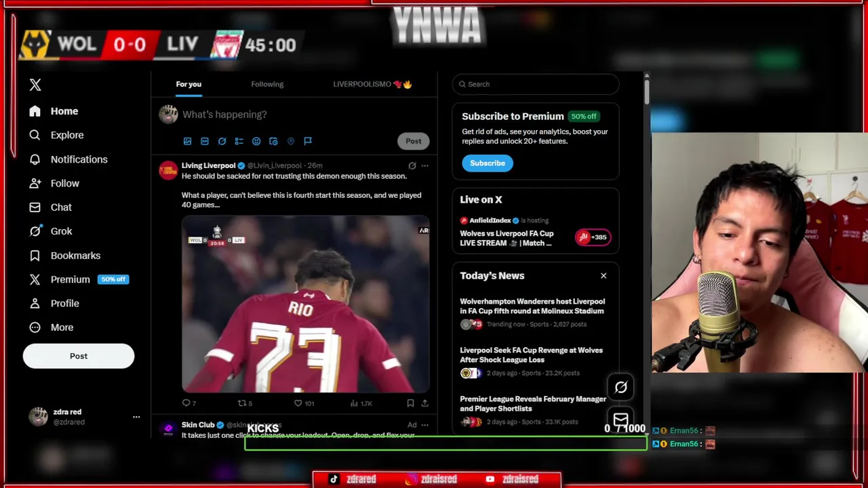View analytics of Living Liverpool post
Viewport: 868px width, 488px height.
[x=361, y=403]
